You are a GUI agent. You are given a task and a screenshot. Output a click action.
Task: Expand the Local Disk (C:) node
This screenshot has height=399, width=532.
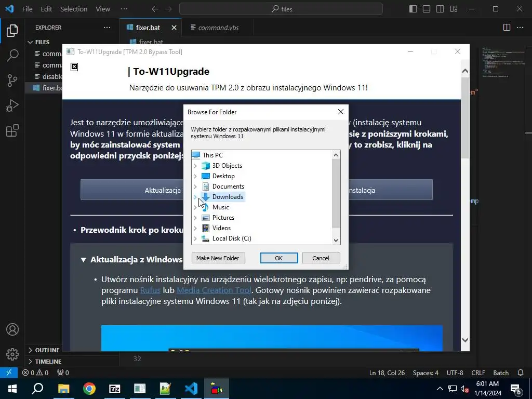[x=195, y=238]
